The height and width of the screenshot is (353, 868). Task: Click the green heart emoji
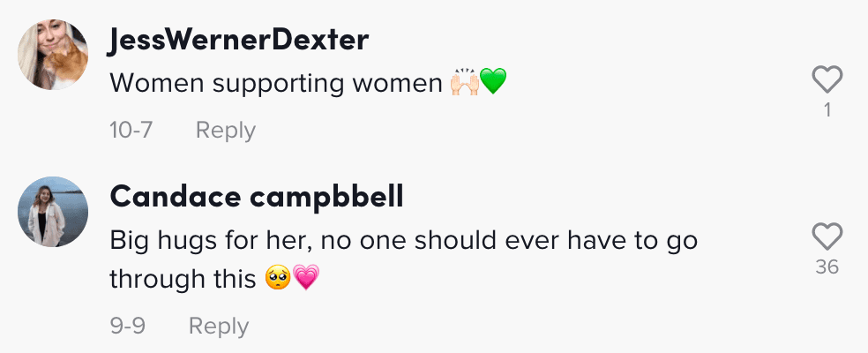(x=493, y=82)
